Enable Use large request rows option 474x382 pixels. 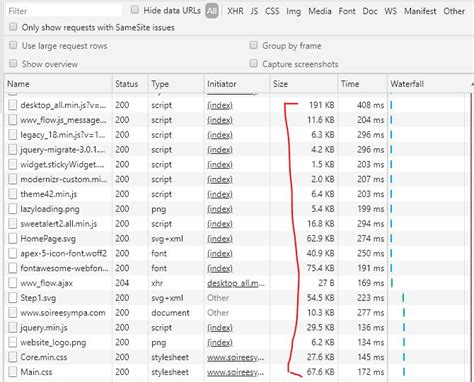pos(13,45)
